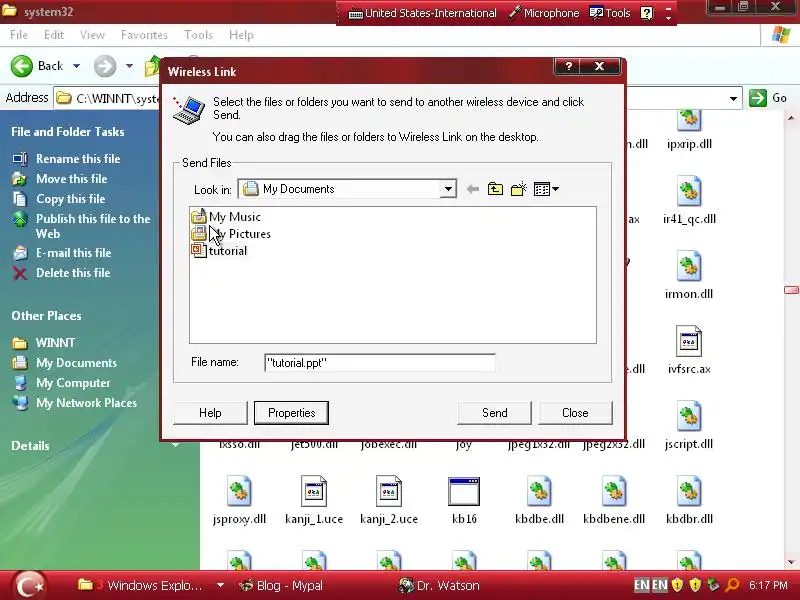Switch to Windows Explorer taskbar button
Screen dimensions: 800x600
(x=149, y=585)
